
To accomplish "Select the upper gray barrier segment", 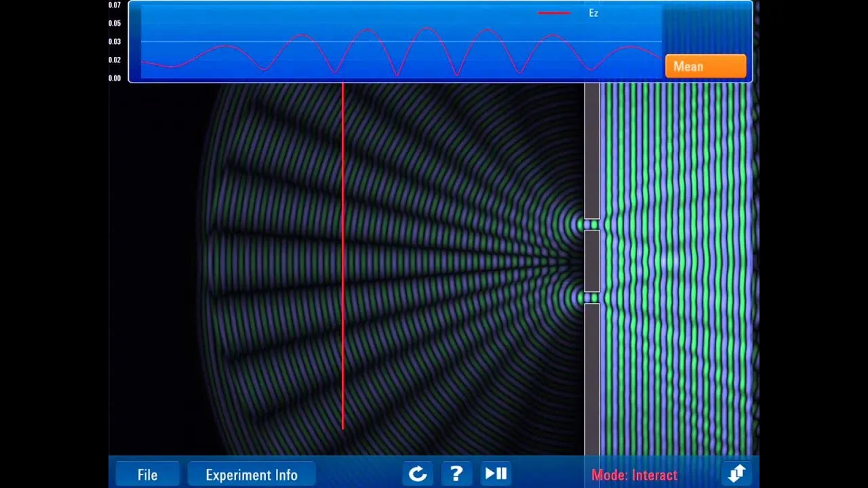I will (x=592, y=150).
